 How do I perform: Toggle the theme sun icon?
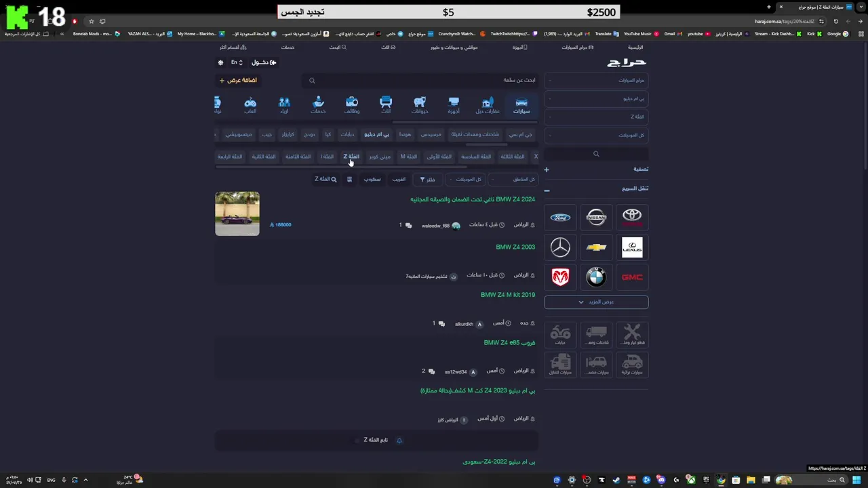[220, 62]
